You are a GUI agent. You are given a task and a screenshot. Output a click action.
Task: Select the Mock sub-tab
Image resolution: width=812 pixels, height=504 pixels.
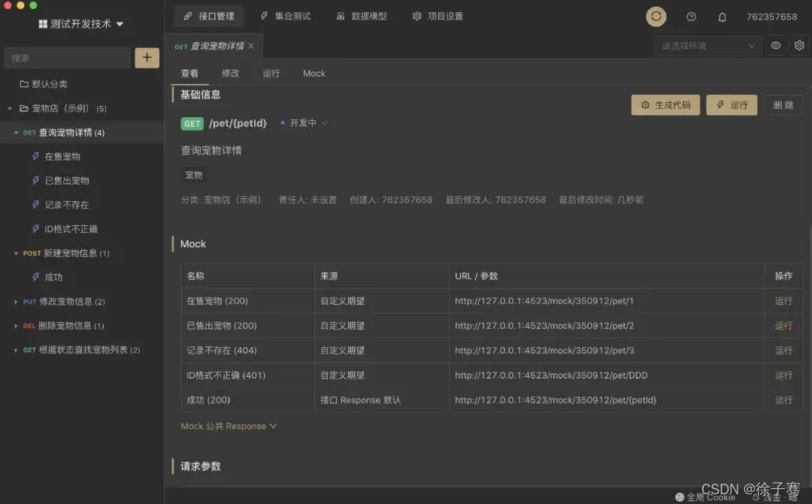(x=314, y=74)
